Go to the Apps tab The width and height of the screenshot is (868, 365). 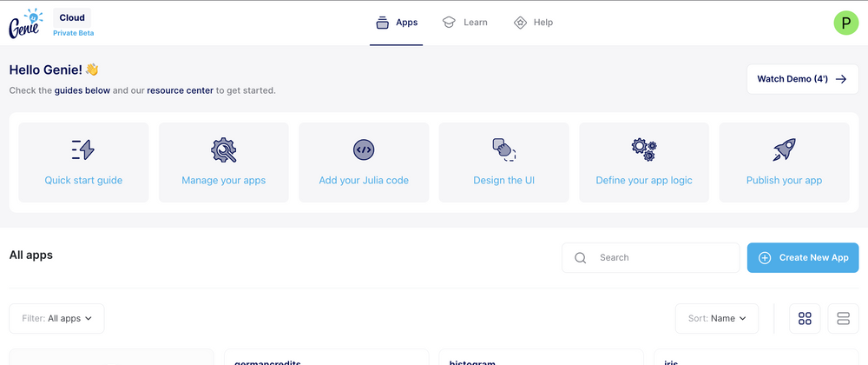397,23
